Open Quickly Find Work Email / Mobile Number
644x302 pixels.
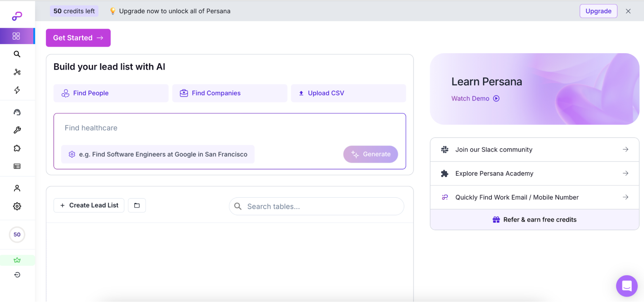point(534,197)
